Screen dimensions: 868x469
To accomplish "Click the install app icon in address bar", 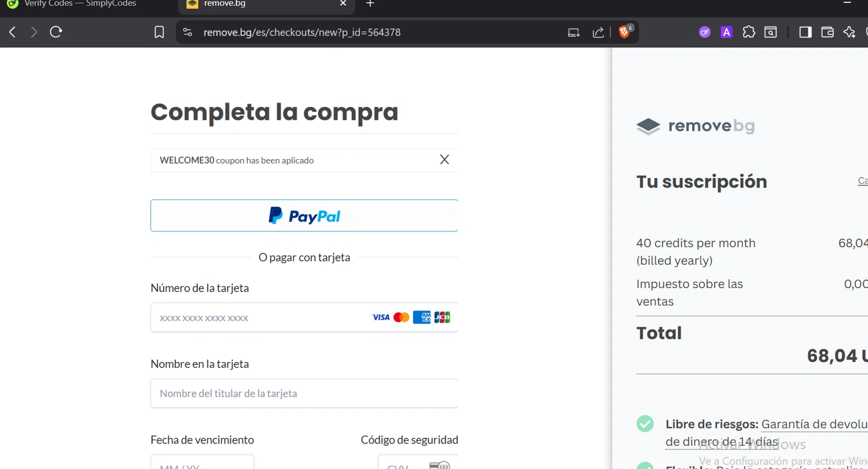I will point(573,32).
